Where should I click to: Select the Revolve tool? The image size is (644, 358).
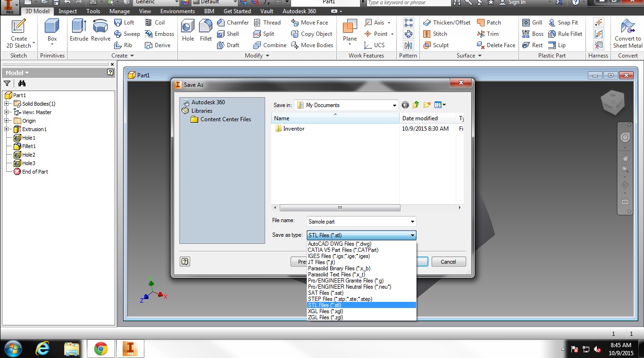100,31
